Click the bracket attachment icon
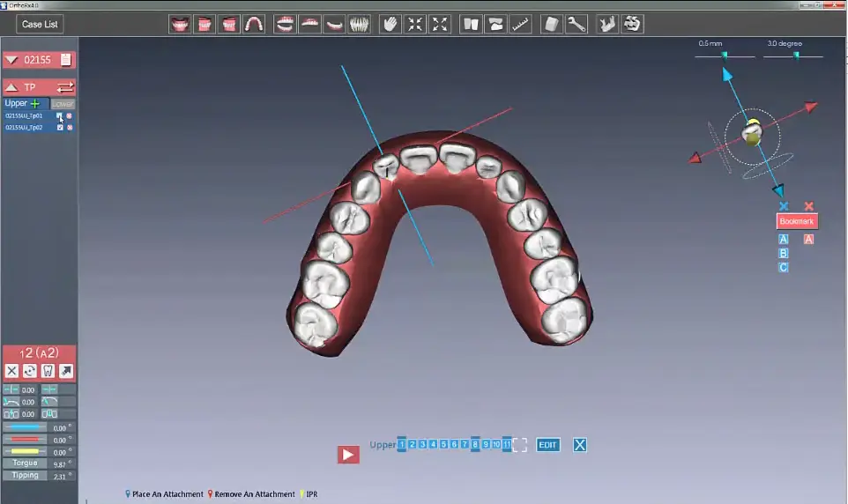The height and width of the screenshot is (504, 848). click(632, 25)
